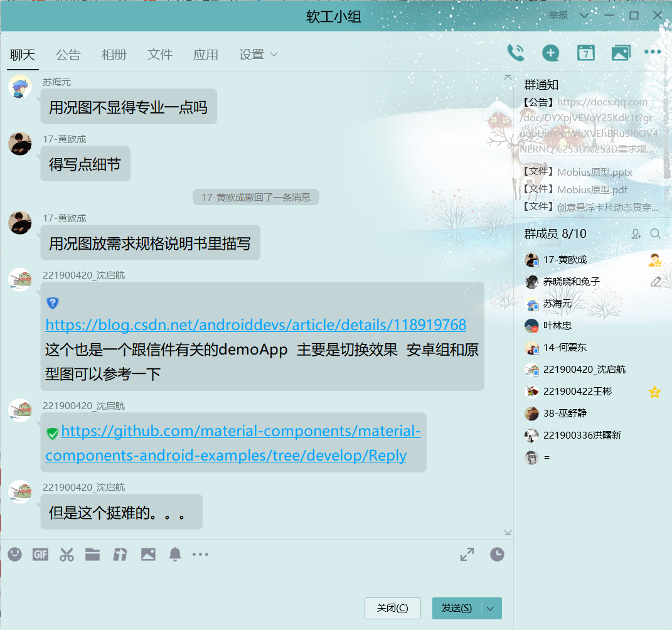The height and width of the screenshot is (630, 672).
Task: Click the 群成员 8/10 heading
Action: tap(555, 234)
